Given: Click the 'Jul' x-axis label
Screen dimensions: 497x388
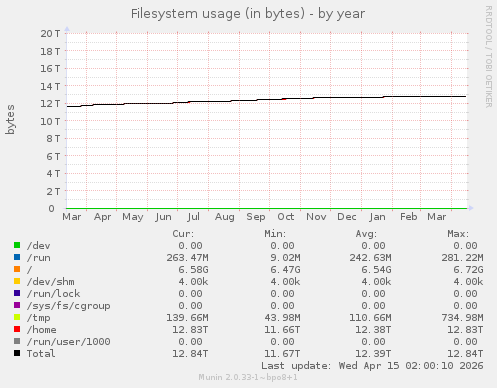Looking at the screenshot, I should 193,217.
